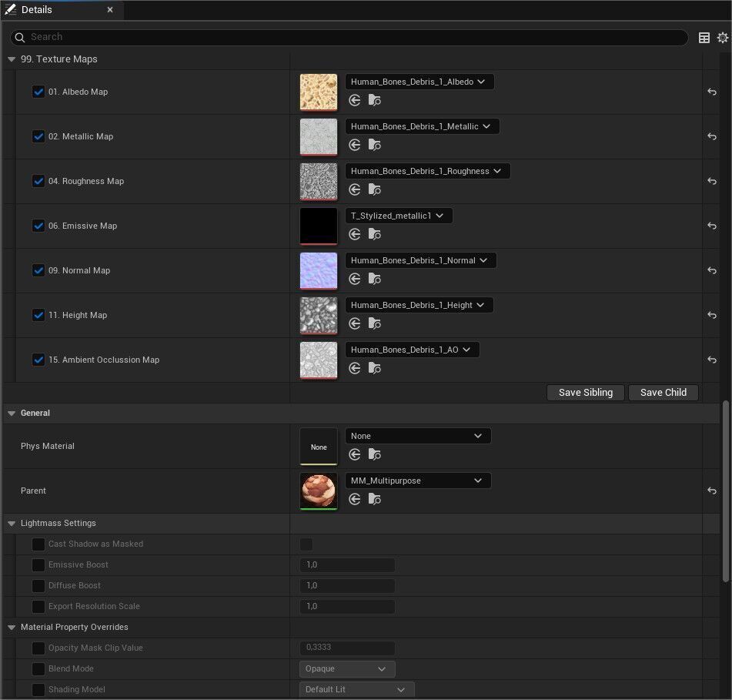Screen dimensions: 732x700
Task: Open the property matrix table view icon
Action: pos(704,38)
